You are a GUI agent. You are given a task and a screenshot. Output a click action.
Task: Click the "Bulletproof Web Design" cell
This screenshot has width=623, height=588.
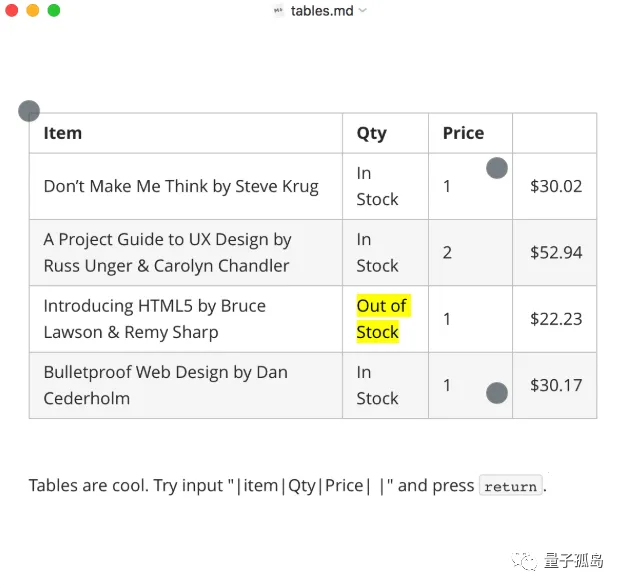pyautogui.click(x=165, y=385)
